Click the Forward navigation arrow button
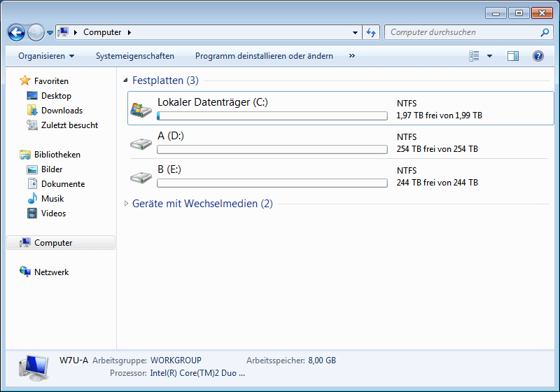Image resolution: width=560 pixels, height=392 pixels. tap(36, 32)
